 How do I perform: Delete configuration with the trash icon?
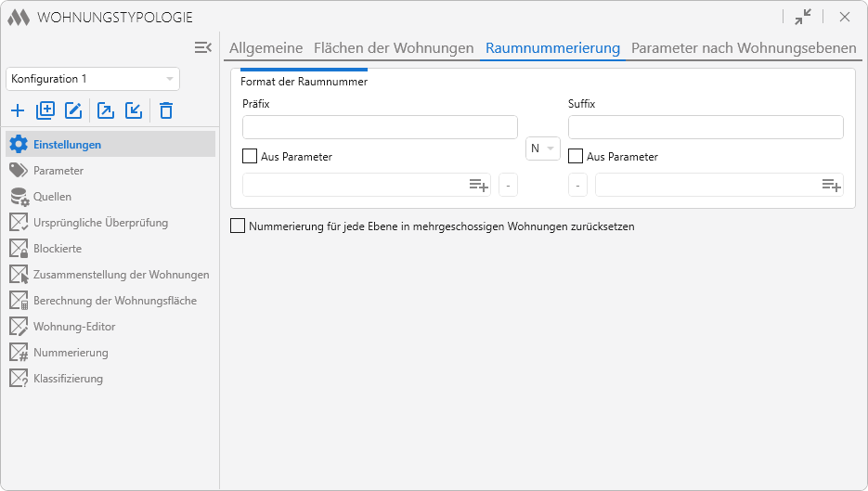(x=166, y=111)
